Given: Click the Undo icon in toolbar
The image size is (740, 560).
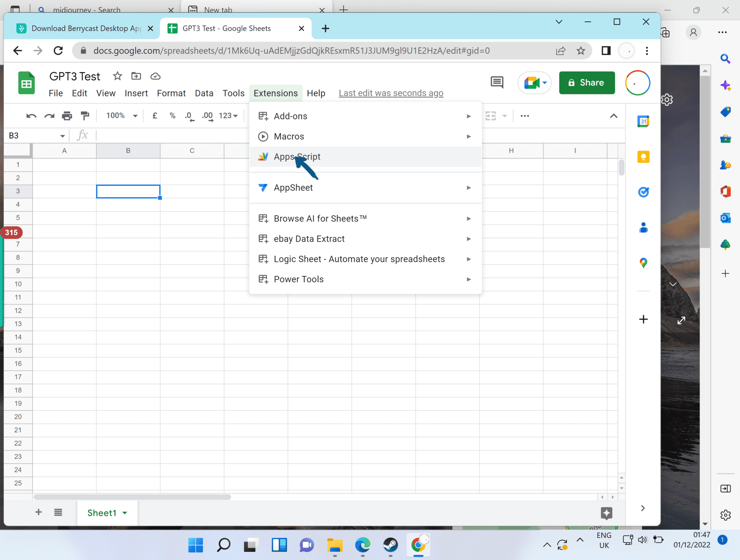Looking at the screenshot, I should coord(31,116).
